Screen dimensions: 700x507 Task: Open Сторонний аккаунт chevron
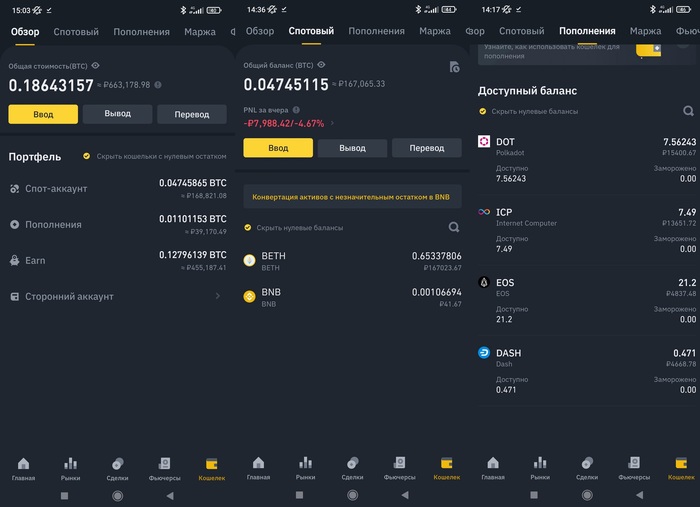pyautogui.click(x=218, y=296)
